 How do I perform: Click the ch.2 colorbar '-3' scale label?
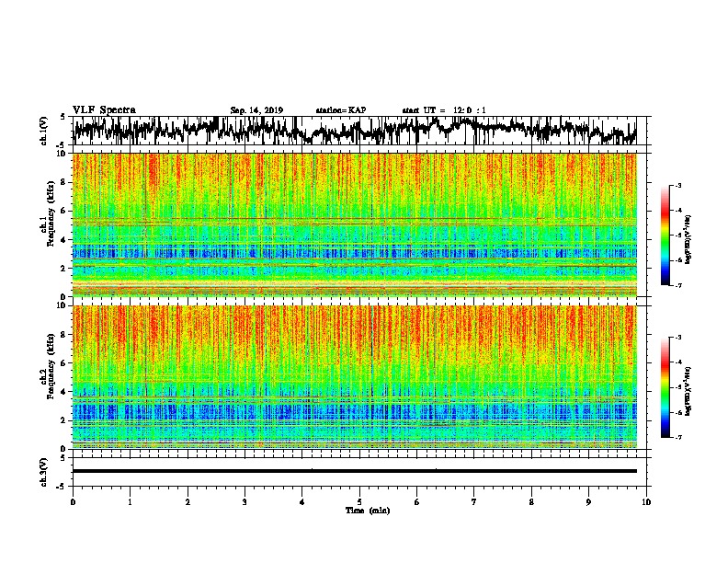(x=677, y=338)
